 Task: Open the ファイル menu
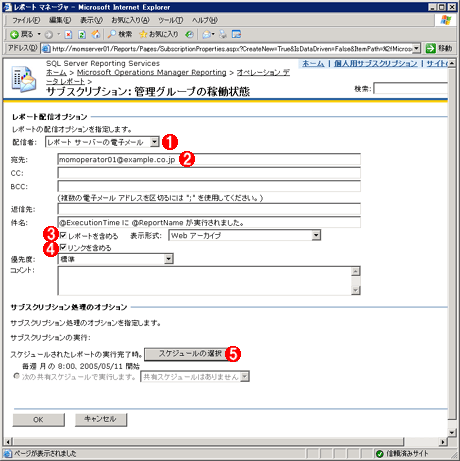pyautogui.click(x=26, y=20)
